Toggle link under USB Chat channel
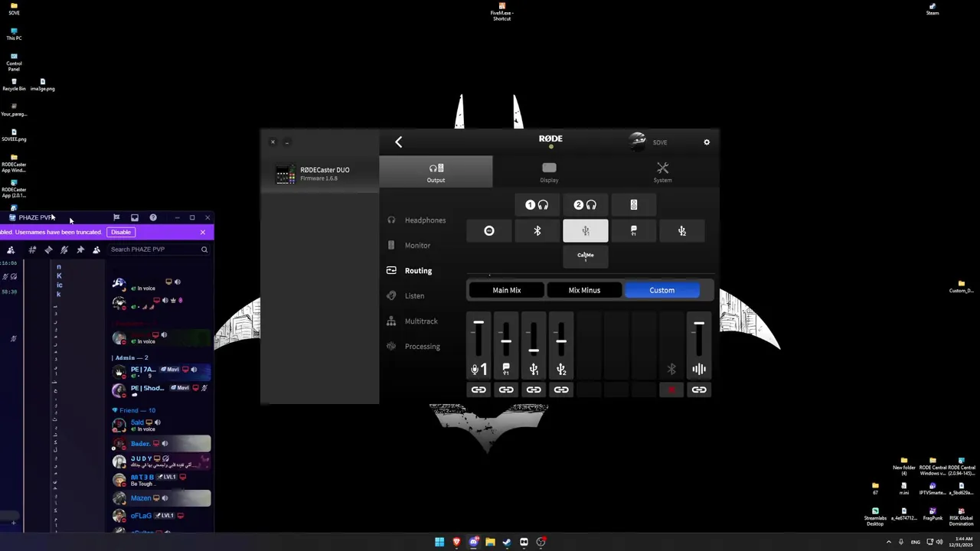 click(x=506, y=390)
